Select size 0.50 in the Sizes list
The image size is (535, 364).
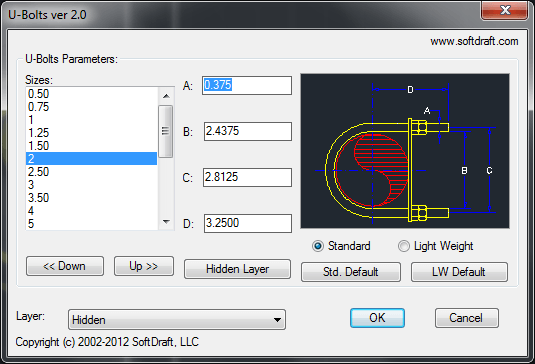click(x=91, y=94)
